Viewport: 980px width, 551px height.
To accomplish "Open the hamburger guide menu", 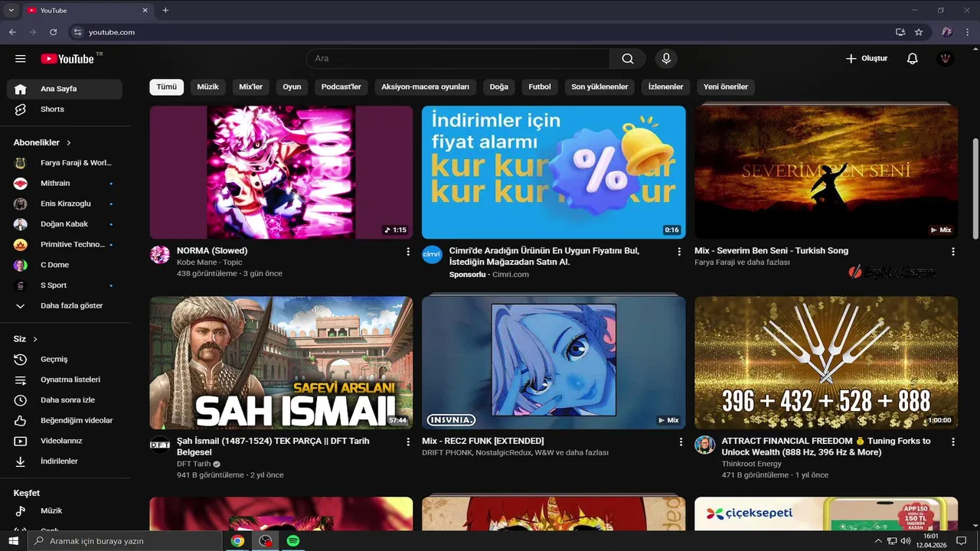I will pyautogui.click(x=21, y=59).
